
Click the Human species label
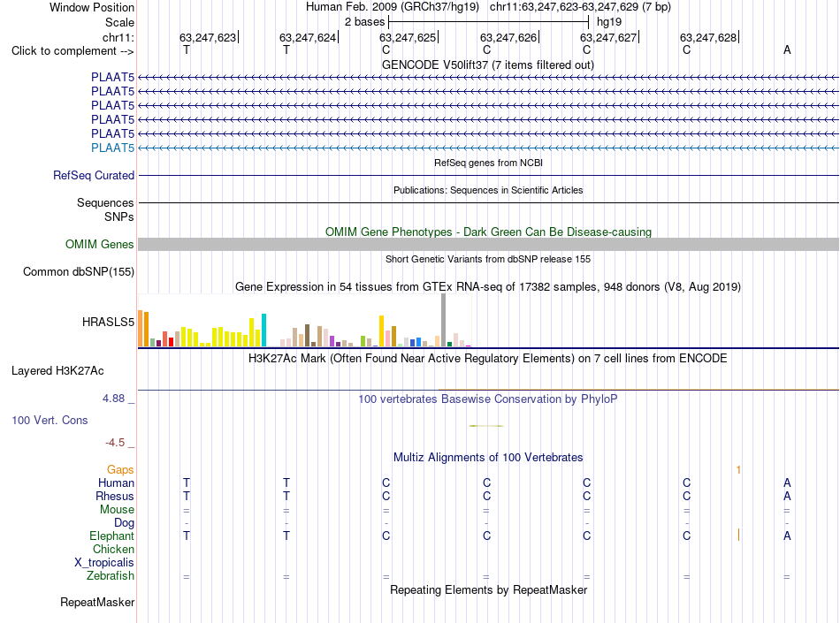coord(116,483)
